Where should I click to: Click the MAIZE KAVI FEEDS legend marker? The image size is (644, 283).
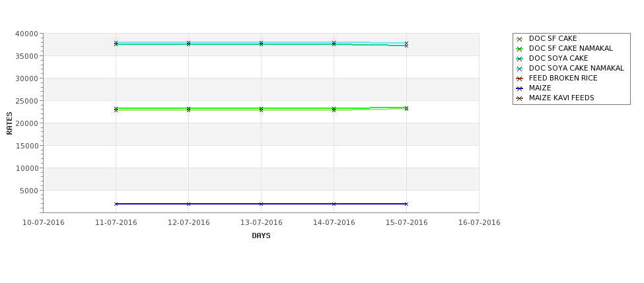coord(520,98)
